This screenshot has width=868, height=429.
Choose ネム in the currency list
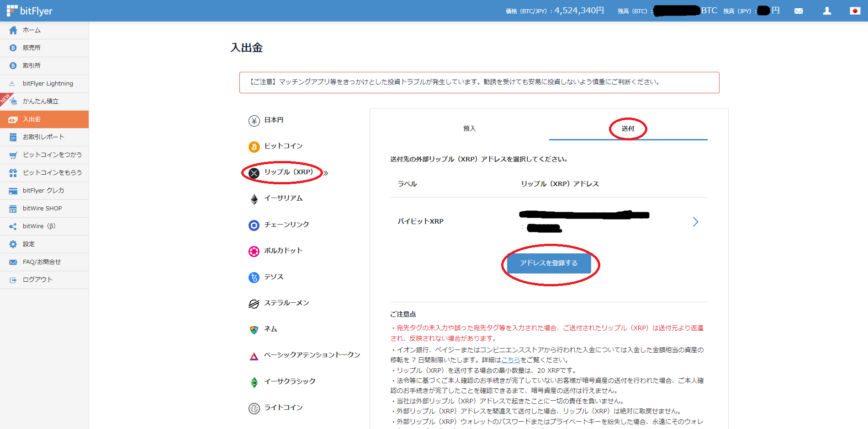pos(271,329)
